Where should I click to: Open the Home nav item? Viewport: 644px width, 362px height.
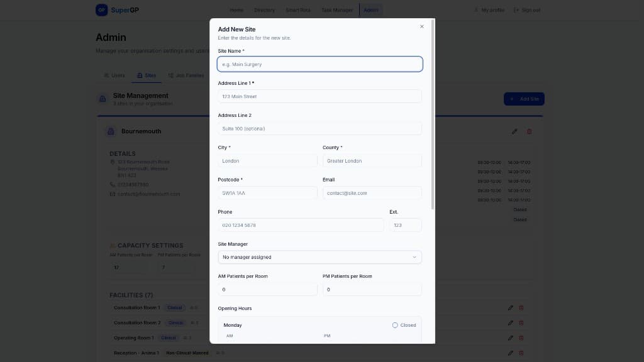(236, 10)
